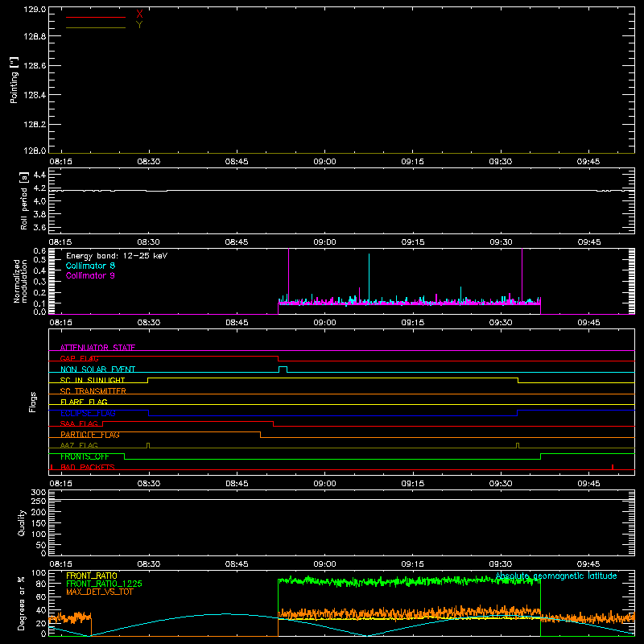Click the 3.6 tick on Roll period axis

click(x=39, y=227)
